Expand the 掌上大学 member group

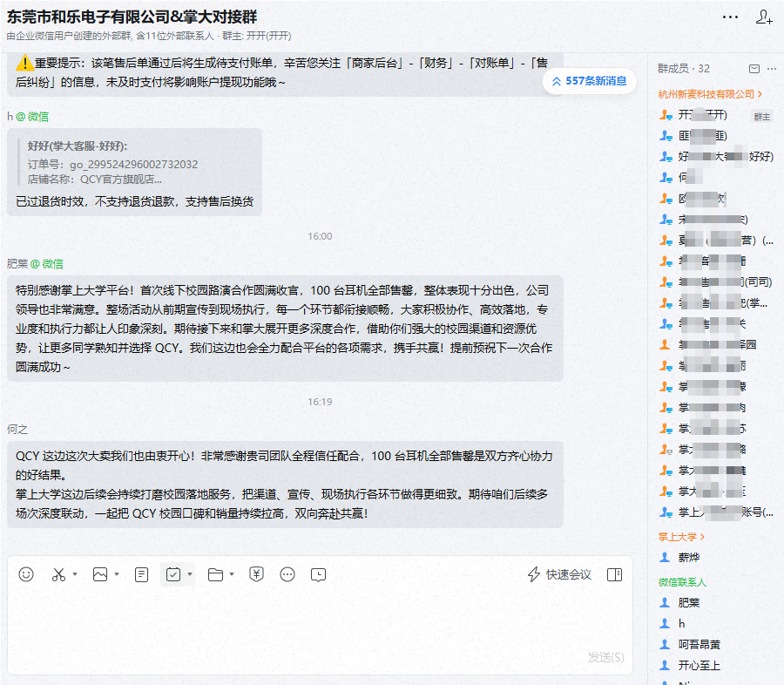(x=681, y=537)
